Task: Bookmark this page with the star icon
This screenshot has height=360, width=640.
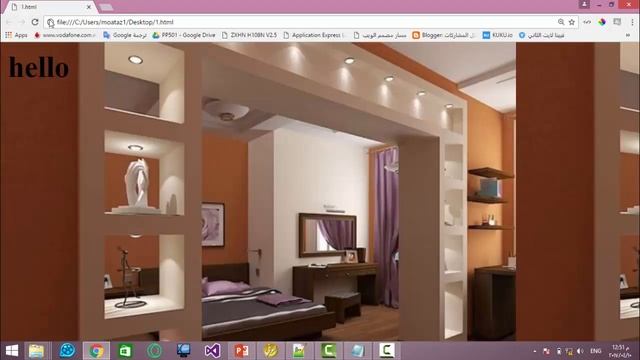Action: click(572, 22)
